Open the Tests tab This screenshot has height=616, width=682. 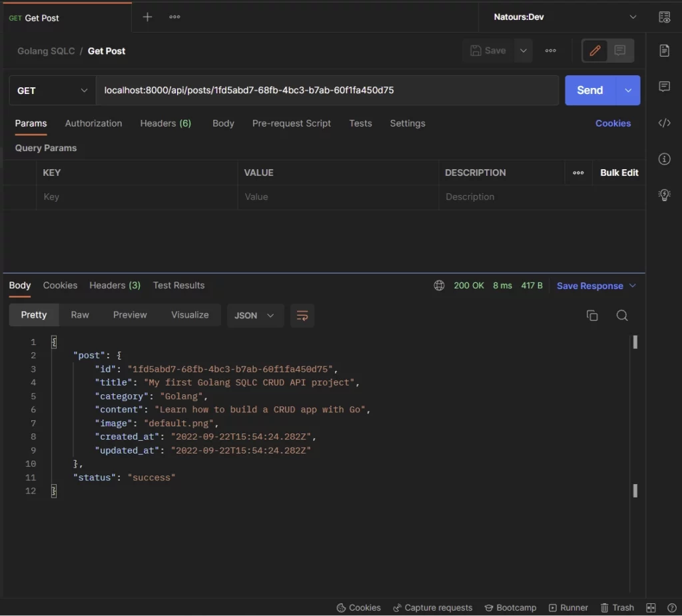click(360, 123)
